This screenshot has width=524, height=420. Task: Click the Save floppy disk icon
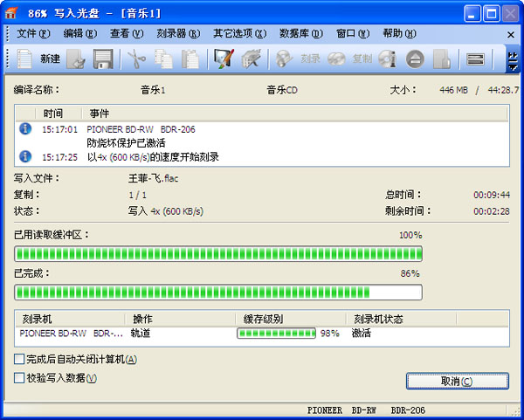[x=103, y=59]
